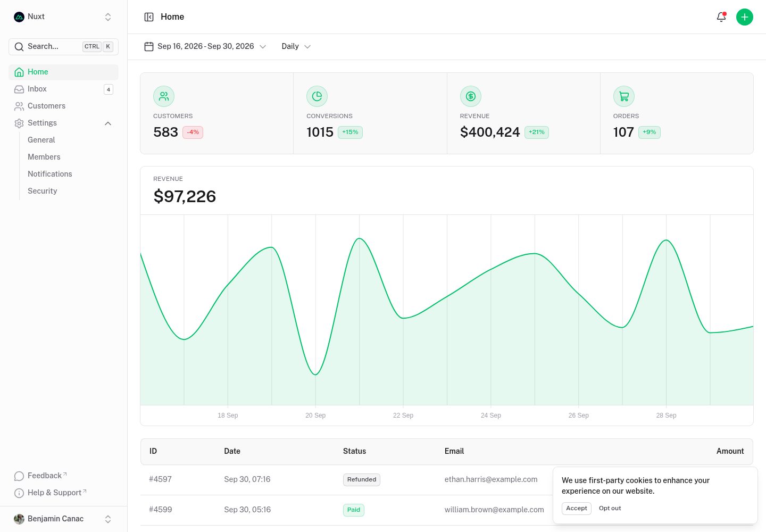Open Notifications settings item
This screenshot has width=766, height=532.
tap(70, 174)
